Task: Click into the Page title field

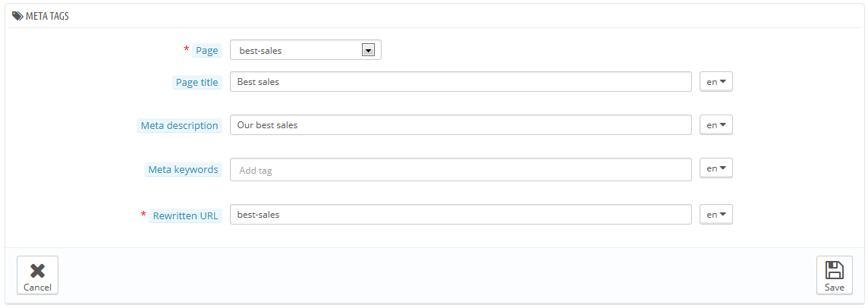Action: pos(461,81)
